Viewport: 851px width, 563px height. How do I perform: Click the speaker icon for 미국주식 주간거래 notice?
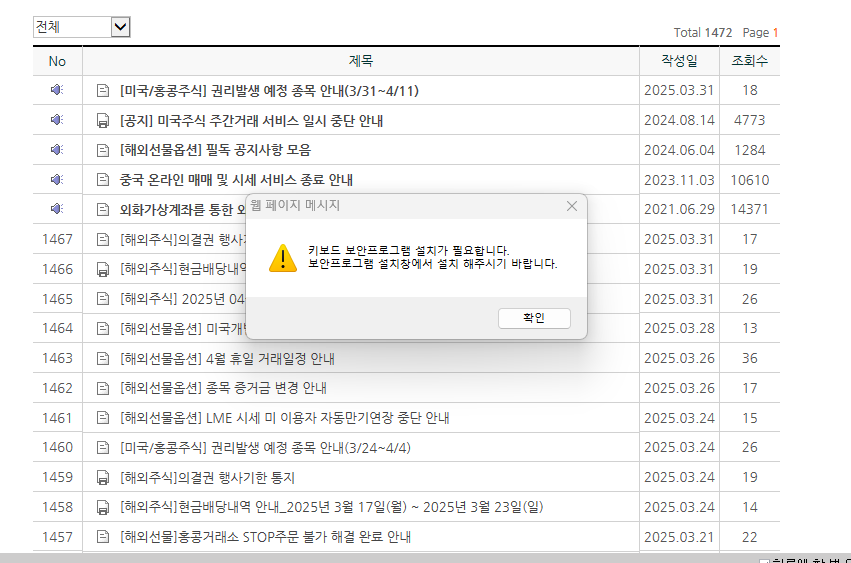pos(57,120)
